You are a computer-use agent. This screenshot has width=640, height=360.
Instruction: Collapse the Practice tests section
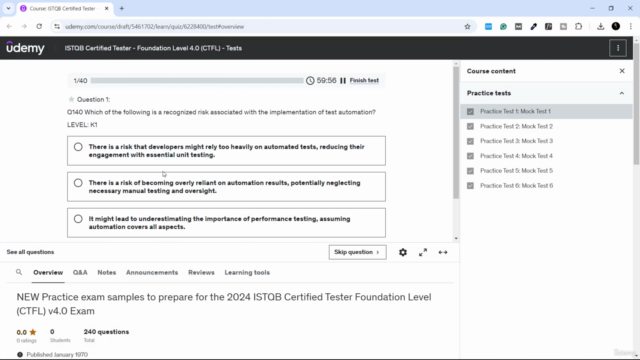pos(622,93)
